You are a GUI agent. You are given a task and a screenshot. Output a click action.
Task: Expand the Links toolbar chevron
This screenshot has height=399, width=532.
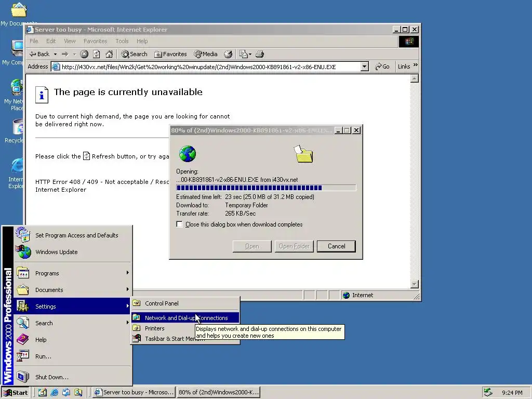tap(415, 65)
